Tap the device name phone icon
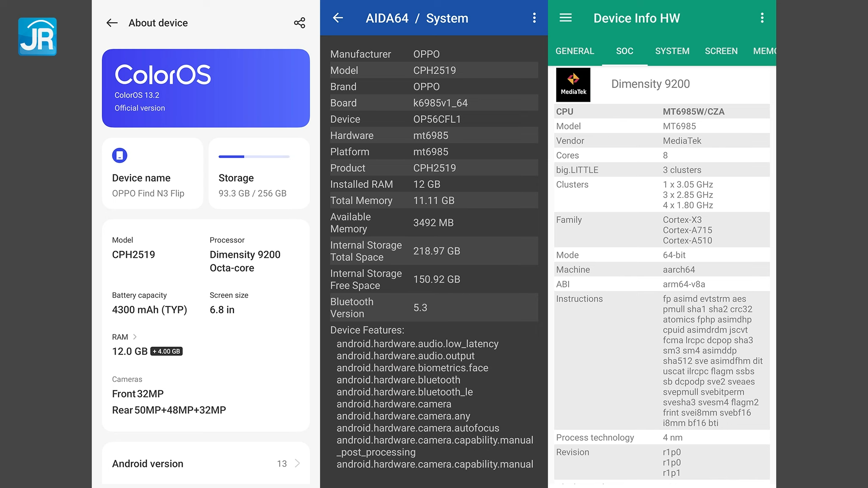 coord(119,155)
